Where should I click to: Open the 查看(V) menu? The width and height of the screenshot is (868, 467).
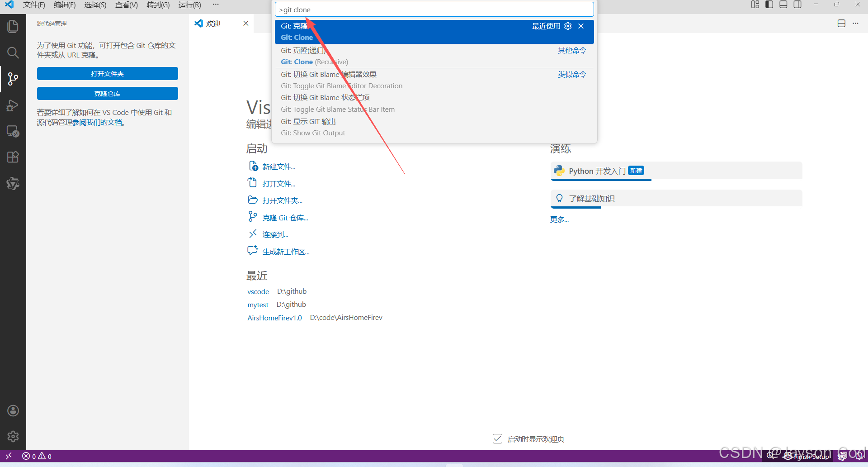click(127, 5)
